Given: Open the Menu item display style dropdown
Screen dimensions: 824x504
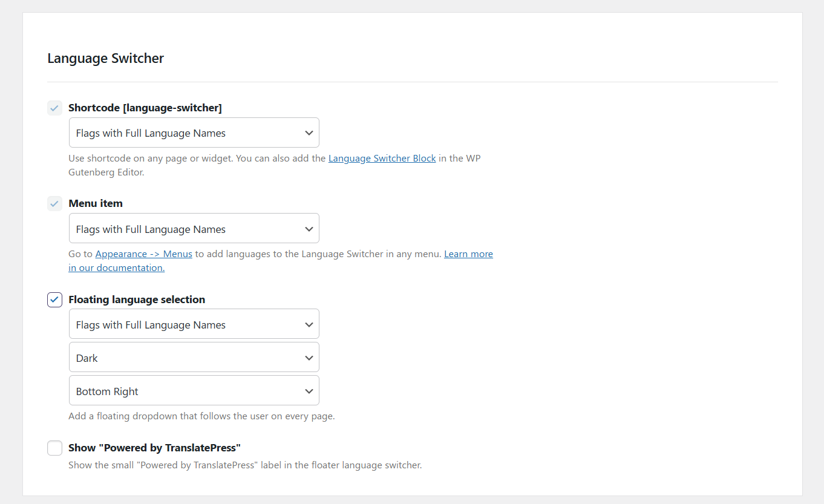Looking at the screenshot, I should click(194, 229).
